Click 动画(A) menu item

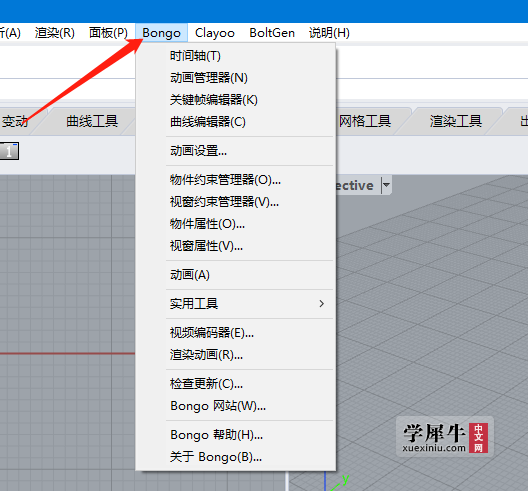pyautogui.click(x=236, y=275)
